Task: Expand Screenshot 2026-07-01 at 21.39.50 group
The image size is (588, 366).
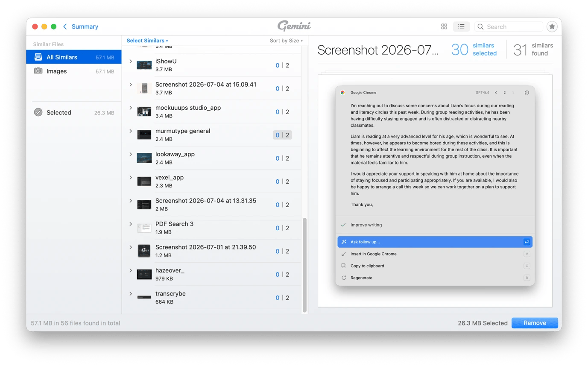Action: tap(131, 247)
